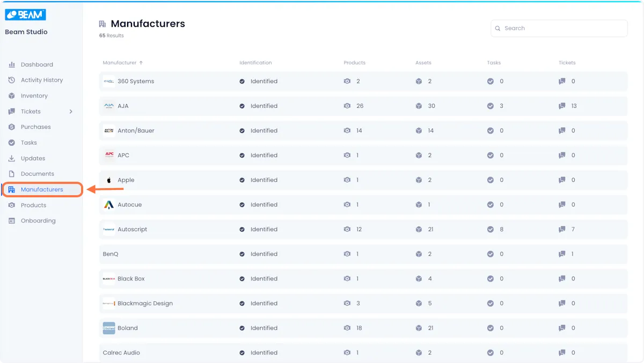Click tickets count 13 in AJA row
644x363 pixels.
pos(574,106)
